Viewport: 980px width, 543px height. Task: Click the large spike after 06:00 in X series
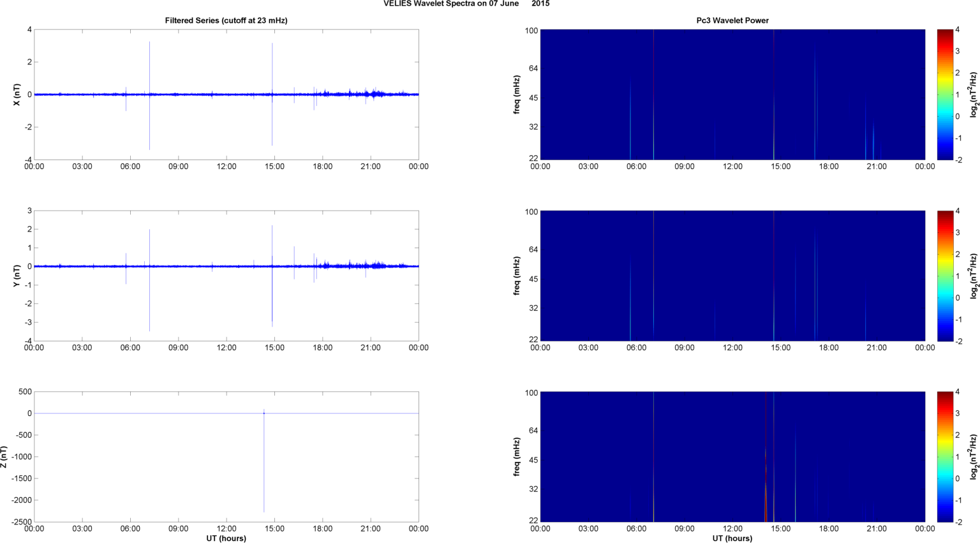pos(150,96)
